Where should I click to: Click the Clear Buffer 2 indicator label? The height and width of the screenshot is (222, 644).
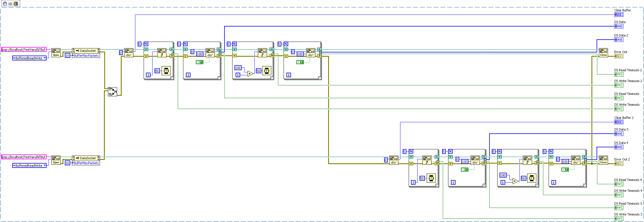pyautogui.click(x=624, y=118)
